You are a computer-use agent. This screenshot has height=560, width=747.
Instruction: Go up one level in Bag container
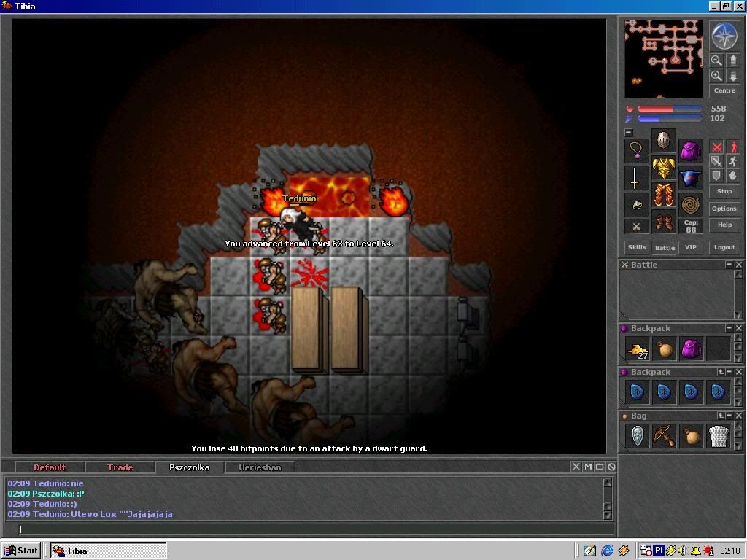pyautogui.click(x=721, y=416)
